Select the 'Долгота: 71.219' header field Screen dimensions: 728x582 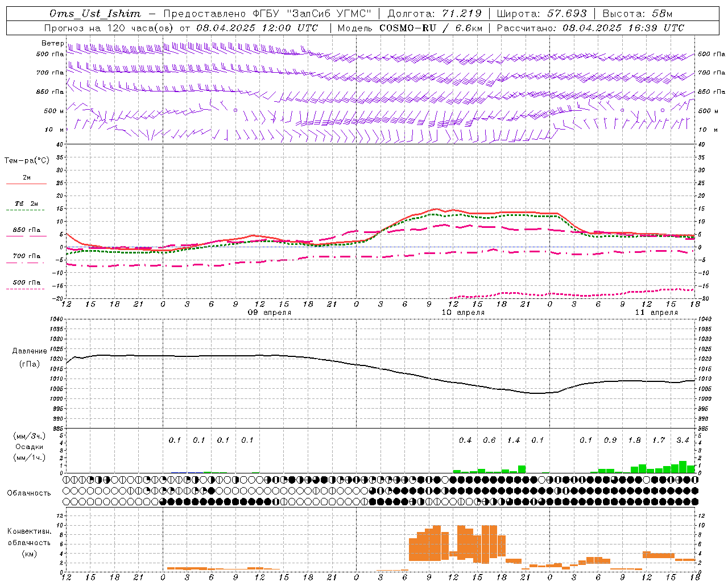pyautogui.click(x=435, y=14)
